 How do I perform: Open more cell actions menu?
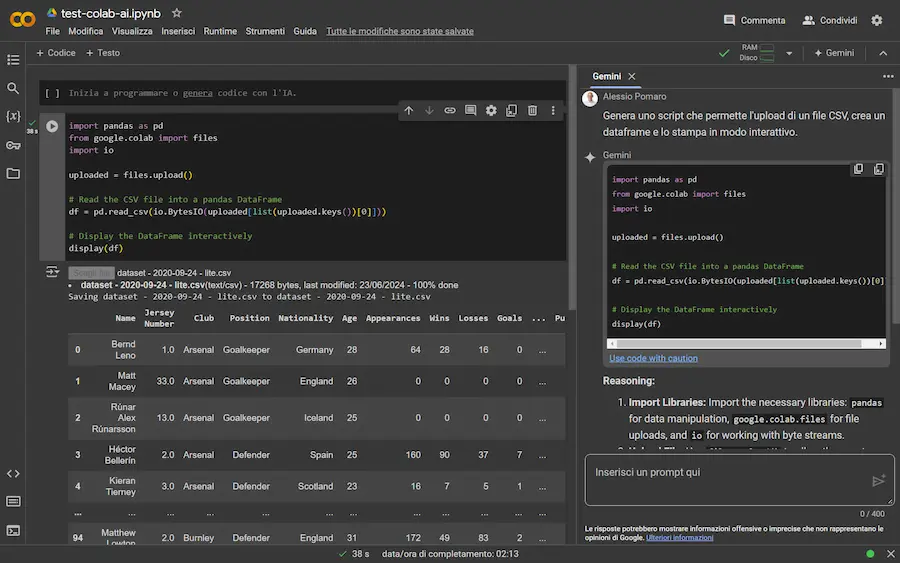(553, 110)
